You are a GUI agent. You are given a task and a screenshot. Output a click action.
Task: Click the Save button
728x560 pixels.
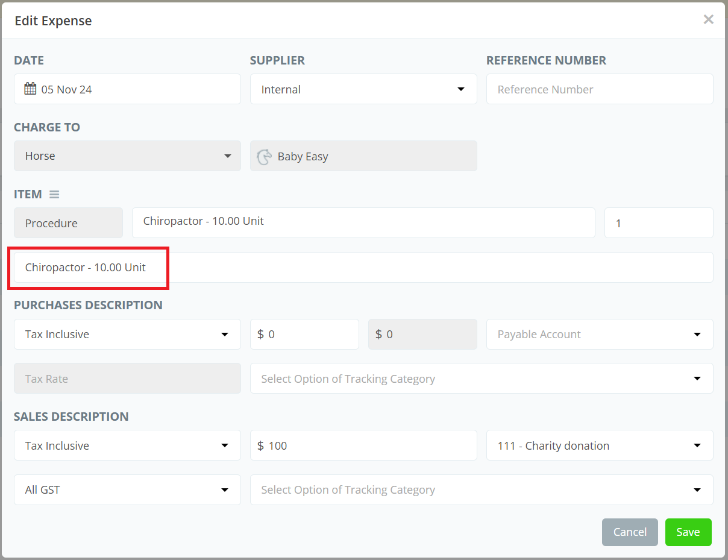(x=688, y=532)
